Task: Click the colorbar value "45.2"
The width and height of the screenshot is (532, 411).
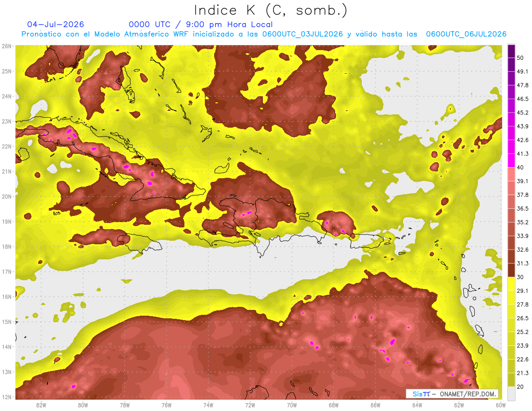Action: [x=523, y=113]
